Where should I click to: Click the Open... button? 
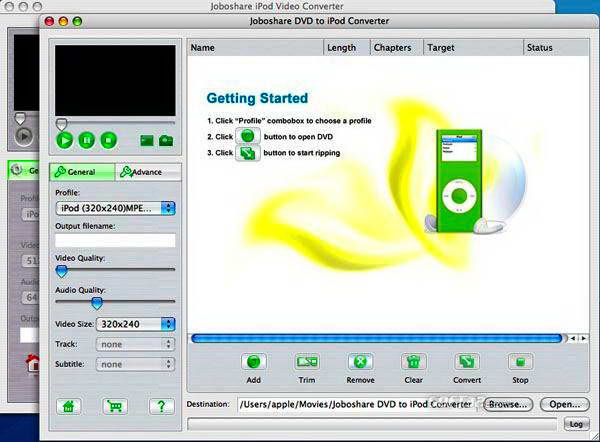coord(564,404)
